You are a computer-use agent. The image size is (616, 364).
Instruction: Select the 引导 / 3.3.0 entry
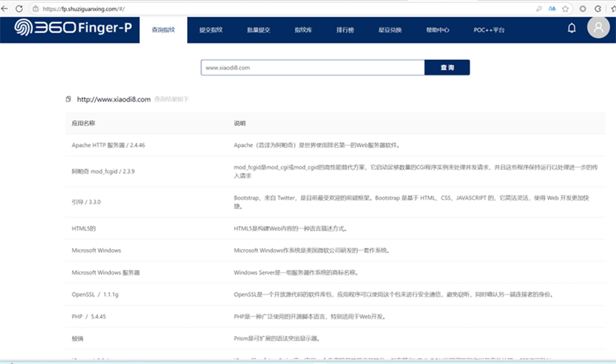click(x=86, y=202)
